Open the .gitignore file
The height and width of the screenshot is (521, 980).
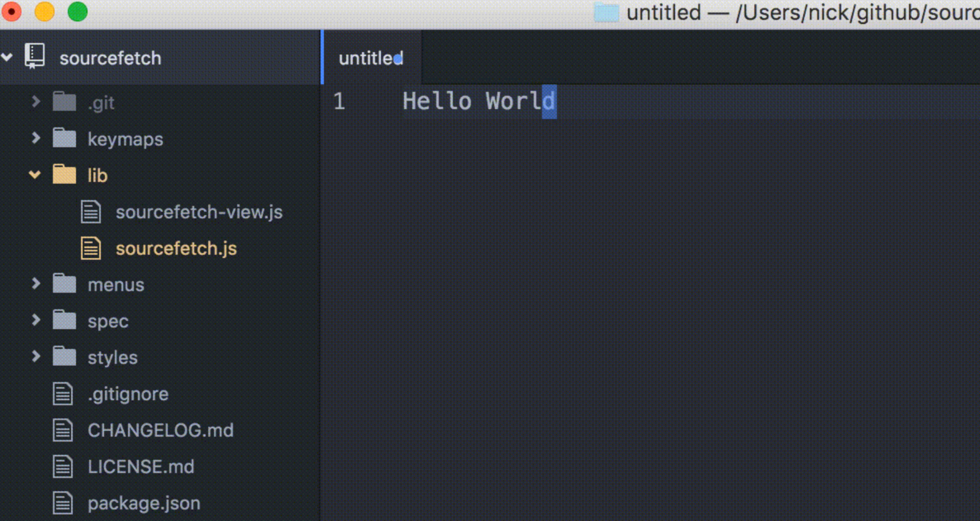(x=128, y=394)
